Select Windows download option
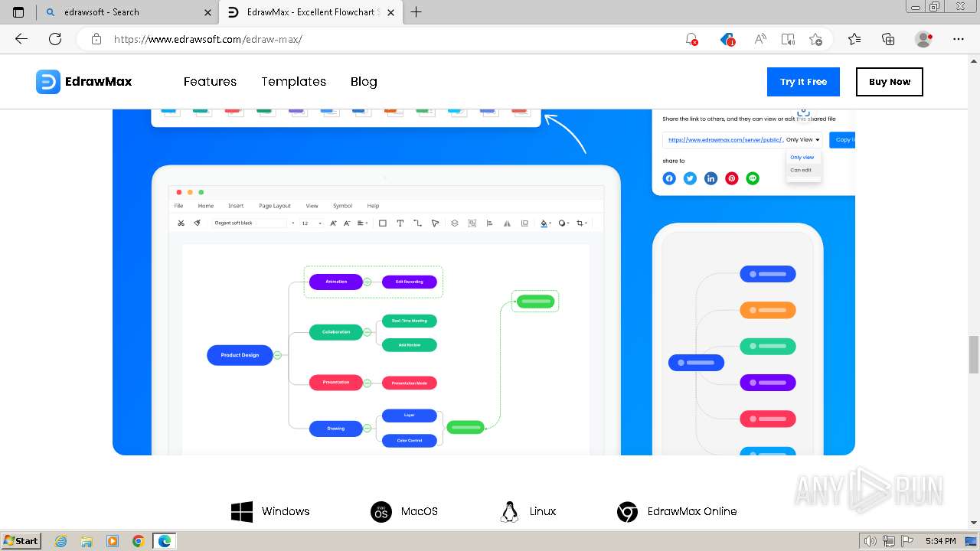Image resolution: width=980 pixels, height=551 pixels. [x=270, y=511]
